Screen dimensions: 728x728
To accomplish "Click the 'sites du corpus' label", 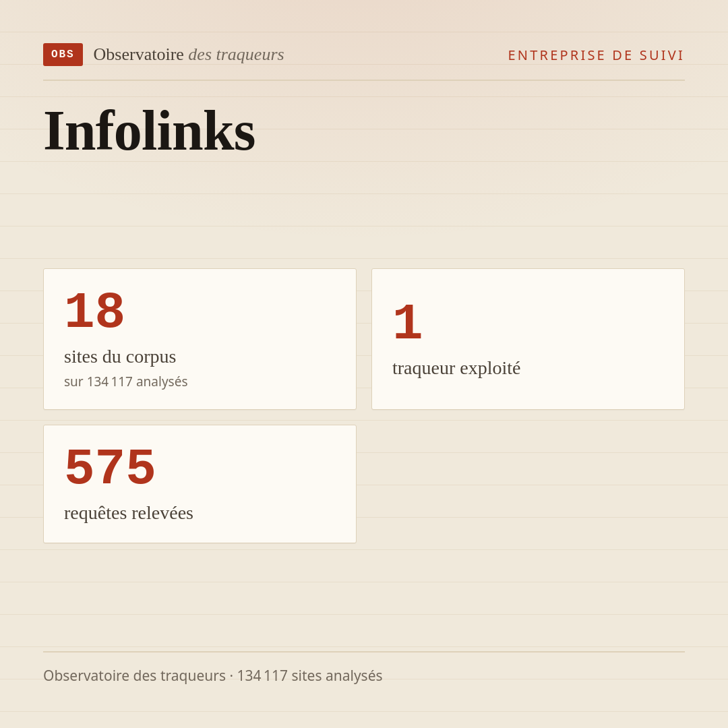I will [x=120, y=357].
